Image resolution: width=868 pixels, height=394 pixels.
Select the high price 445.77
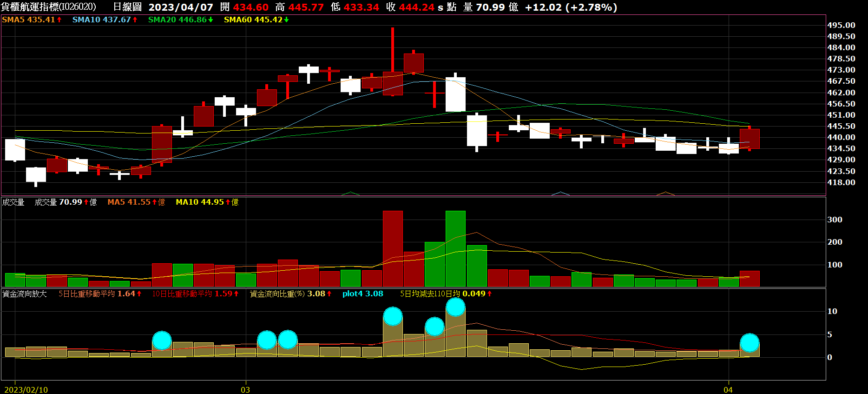point(306,7)
